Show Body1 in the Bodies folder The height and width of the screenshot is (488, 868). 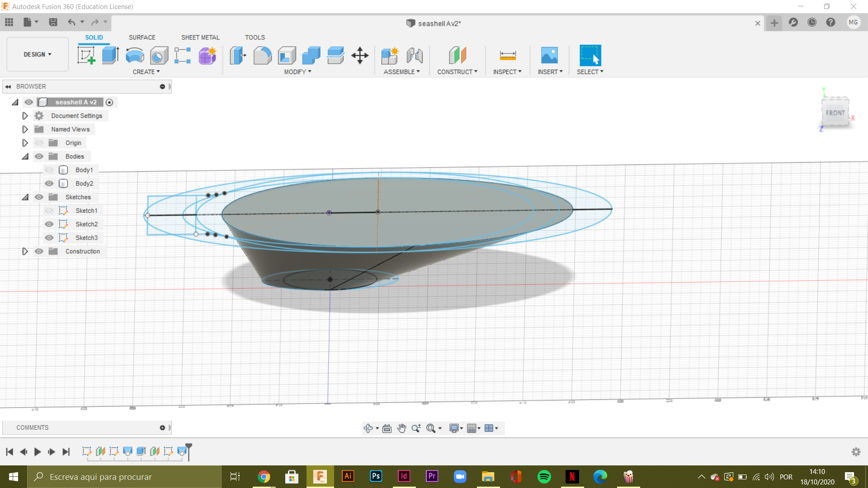tap(49, 169)
